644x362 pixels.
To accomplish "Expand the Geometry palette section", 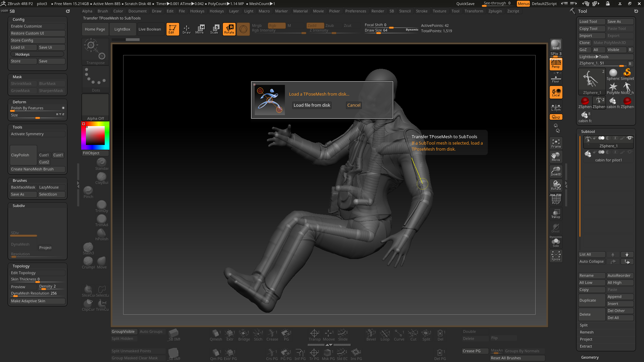I will tap(590, 357).
